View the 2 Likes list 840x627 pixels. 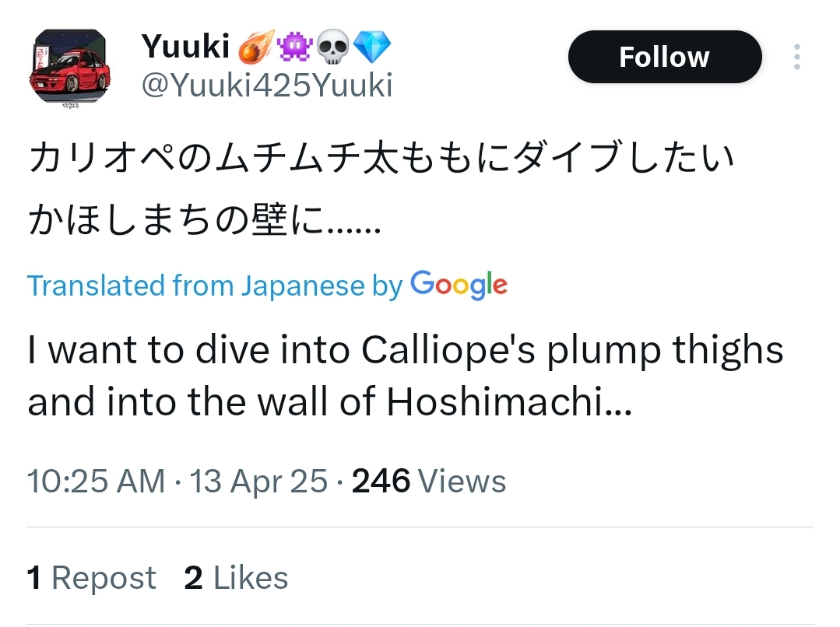[x=236, y=578]
